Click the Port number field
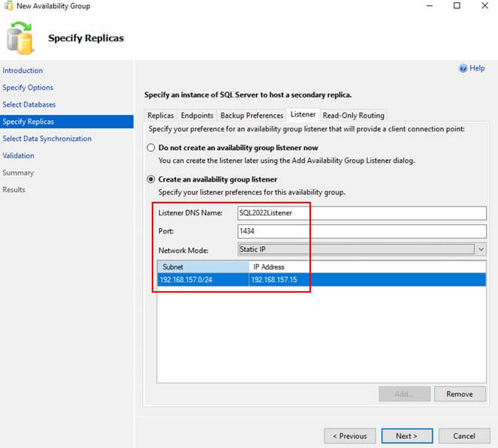The image size is (498, 448). tap(361, 231)
